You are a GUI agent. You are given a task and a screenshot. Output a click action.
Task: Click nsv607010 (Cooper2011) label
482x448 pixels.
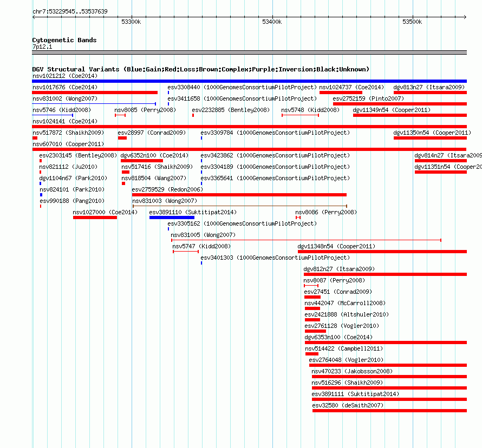(68, 144)
